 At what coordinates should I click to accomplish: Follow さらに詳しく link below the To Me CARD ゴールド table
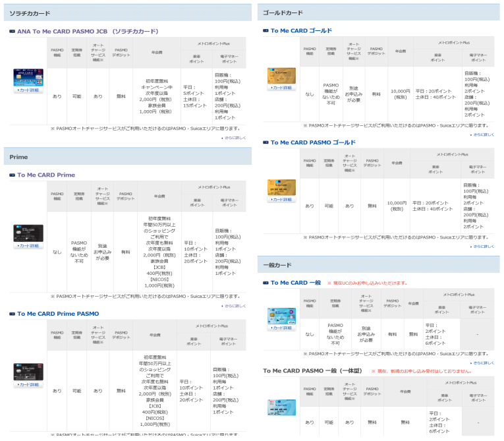(482, 134)
